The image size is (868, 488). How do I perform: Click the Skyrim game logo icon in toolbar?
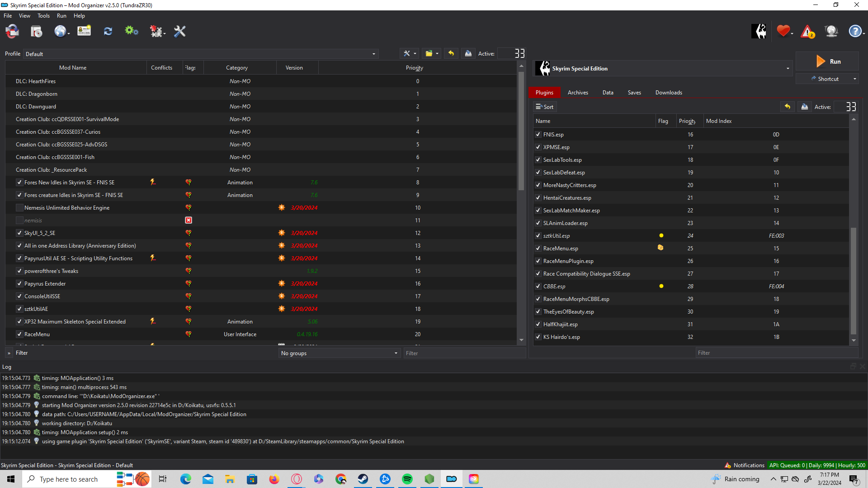tap(759, 31)
